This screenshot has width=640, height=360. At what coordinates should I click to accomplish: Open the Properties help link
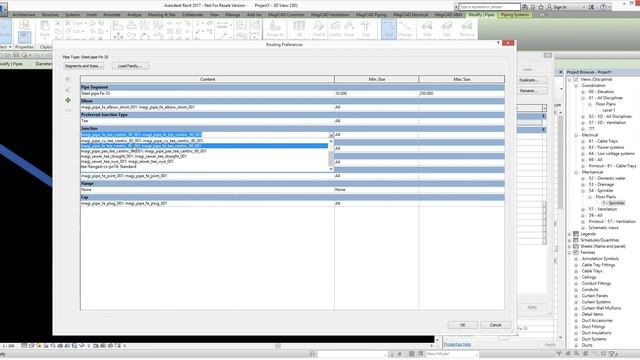pos(457,344)
